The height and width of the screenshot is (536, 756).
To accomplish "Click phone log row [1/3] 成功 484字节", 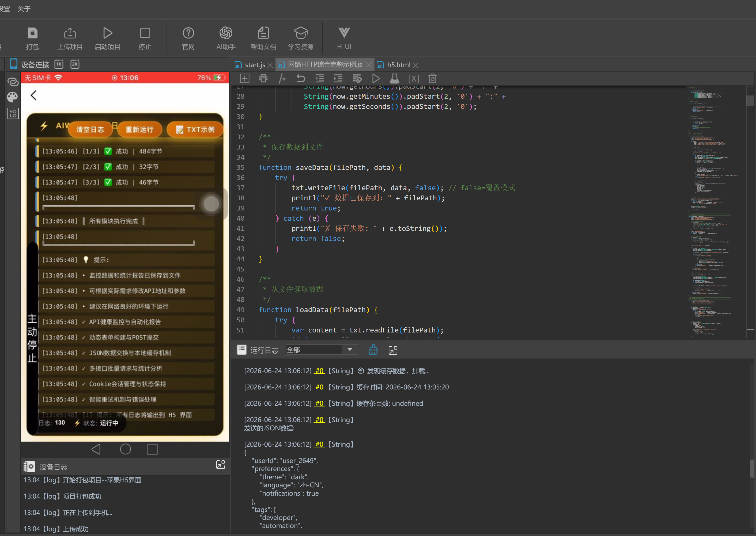I will tap(126, 151).
